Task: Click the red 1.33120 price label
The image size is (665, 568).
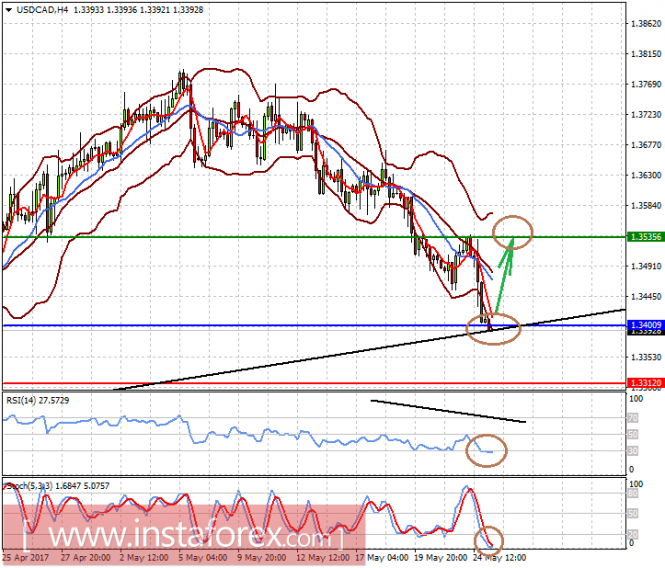Action: [645, 383]
